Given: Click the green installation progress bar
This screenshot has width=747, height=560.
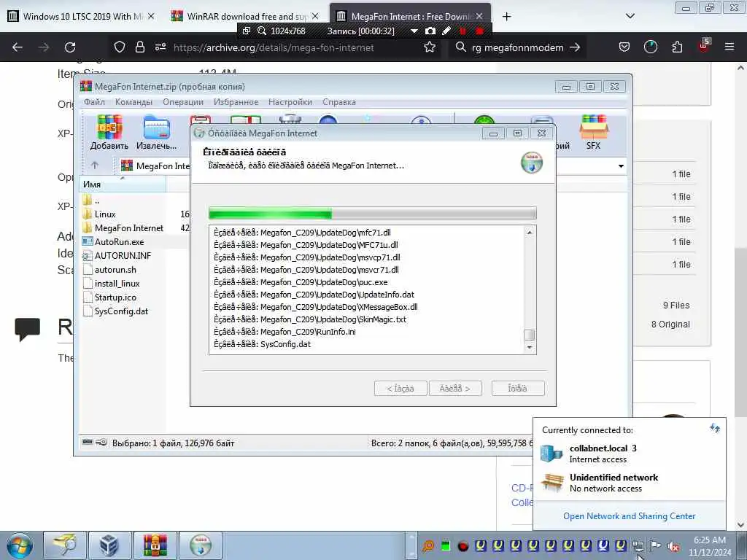Looking at the screenshot, I should point(372,213).
